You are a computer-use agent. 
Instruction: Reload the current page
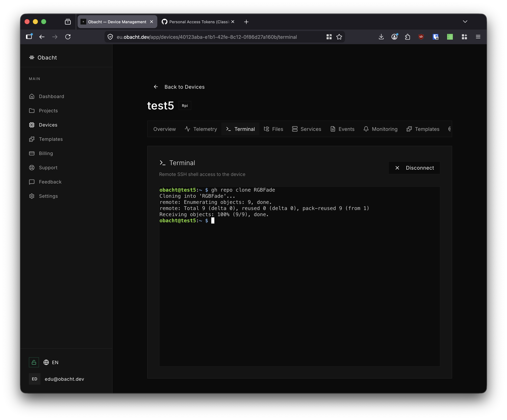click(68, 37)
